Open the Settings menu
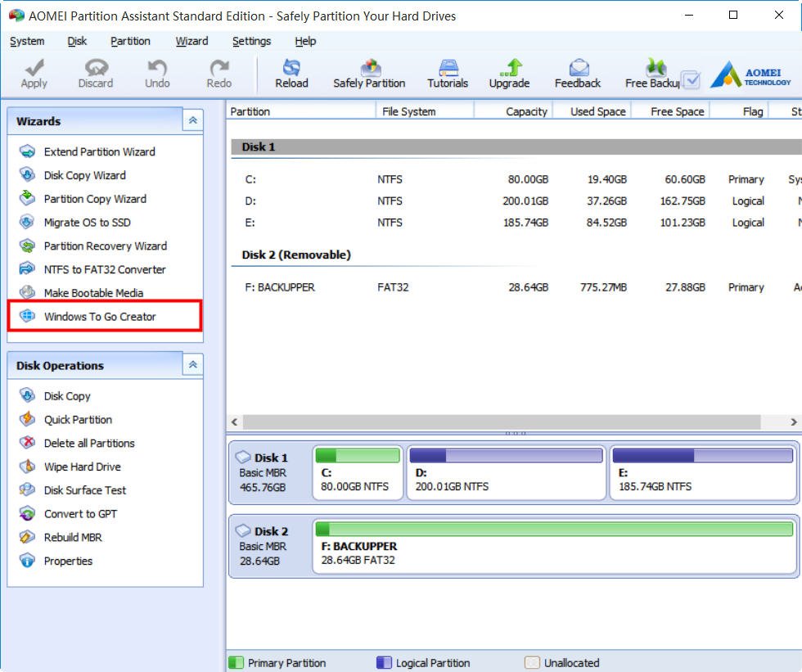Screen dimensions: 802x672 [252, 41]
